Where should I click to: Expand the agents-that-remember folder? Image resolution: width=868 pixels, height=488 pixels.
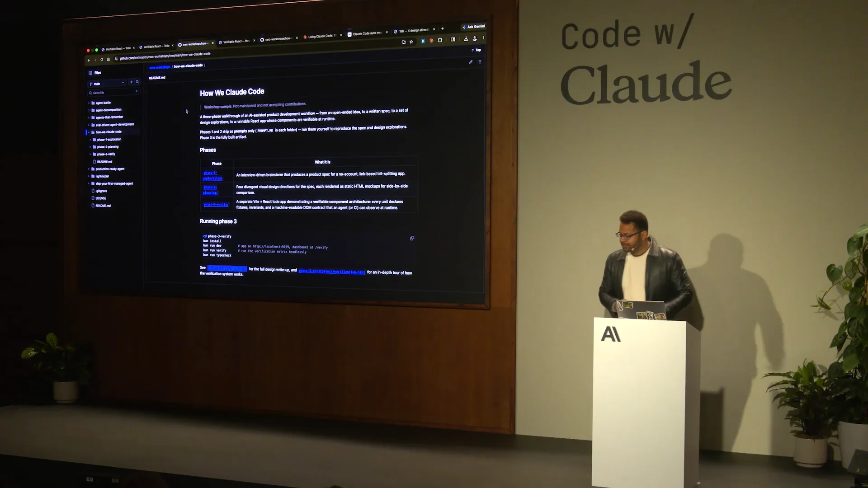point(89,117)
